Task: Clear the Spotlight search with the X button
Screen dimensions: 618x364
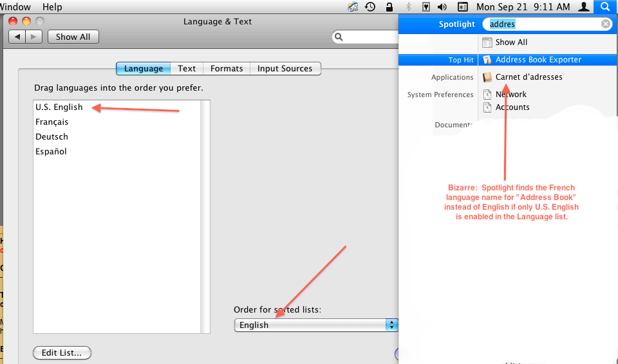Action: (606, 24)
